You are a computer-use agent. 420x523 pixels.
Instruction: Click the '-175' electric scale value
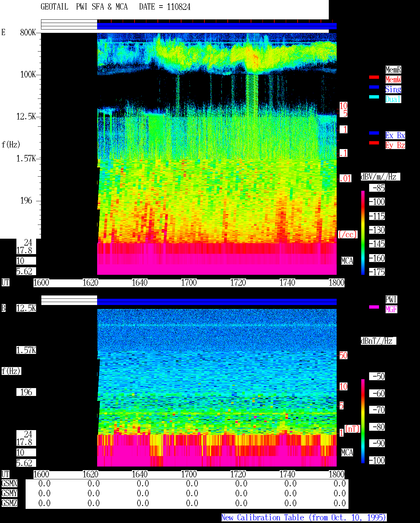(x=377, y=272)
